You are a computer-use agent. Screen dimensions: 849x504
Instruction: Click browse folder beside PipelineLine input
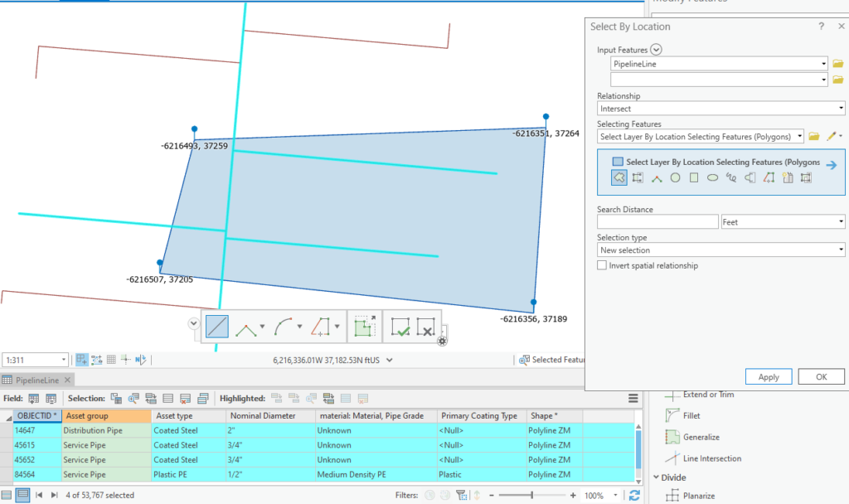click(838, 64)
